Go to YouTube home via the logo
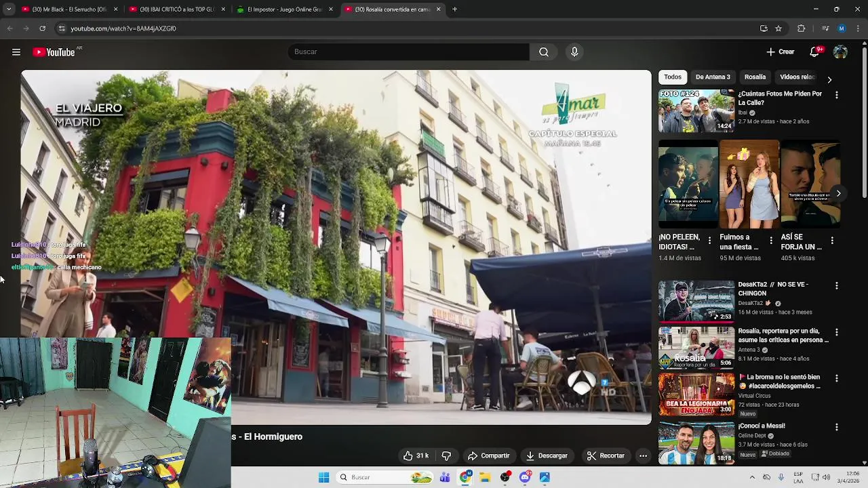This screenshot has width=868, height=488. 54,52
